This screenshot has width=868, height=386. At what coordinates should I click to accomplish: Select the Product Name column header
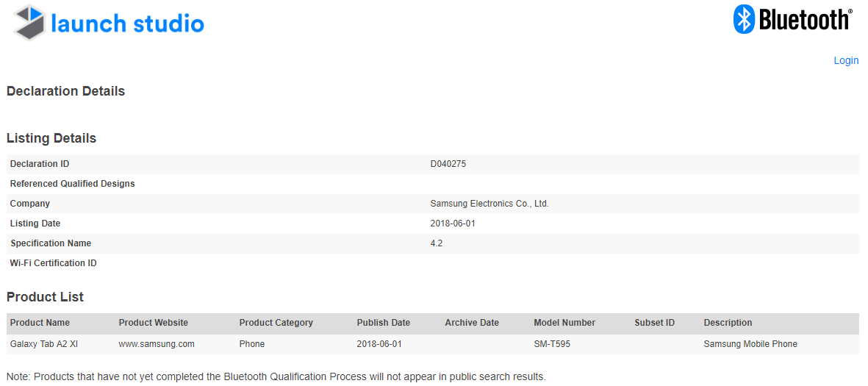click(x=40, y=323)
